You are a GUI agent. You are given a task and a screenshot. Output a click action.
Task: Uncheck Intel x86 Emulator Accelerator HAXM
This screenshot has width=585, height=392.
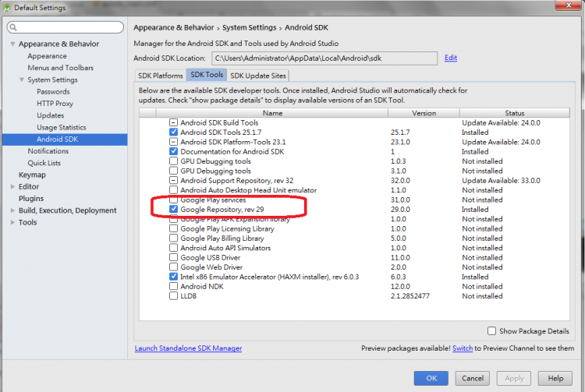[x=173, y=277]
